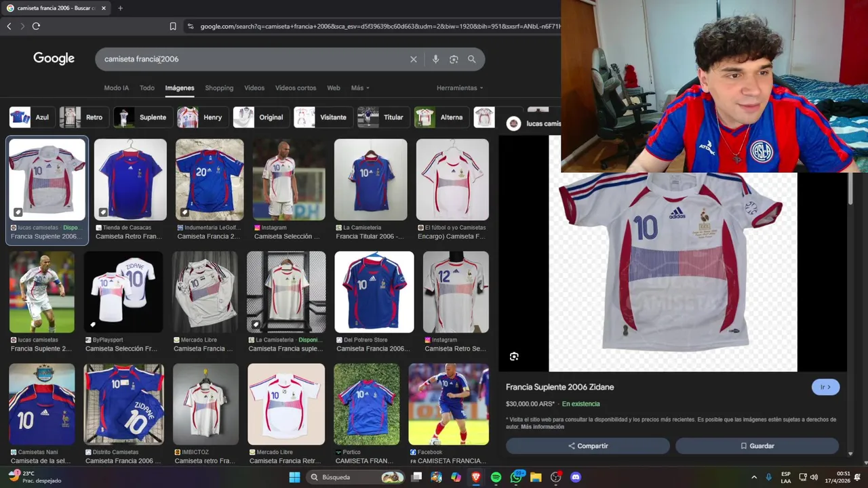The height and width of the screenshot is (488, 868).
Task: Start voice search with the microphone icon
Action: coord(435,59)
